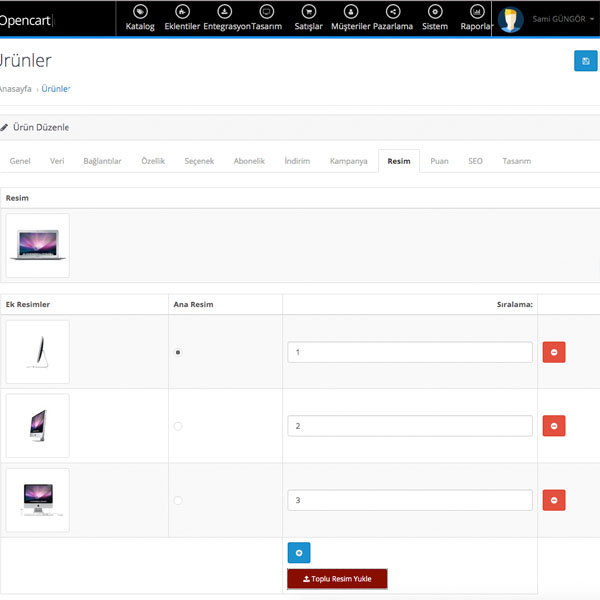The image size is (600, 600).
Task: Open the Raporlar dropdown menu
Action: tap(477, 18)
